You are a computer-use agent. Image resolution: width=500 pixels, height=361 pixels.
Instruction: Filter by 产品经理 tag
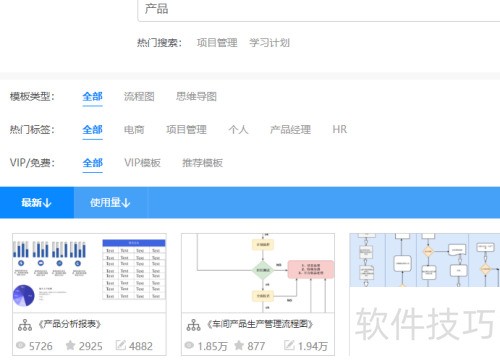point(290,129)
